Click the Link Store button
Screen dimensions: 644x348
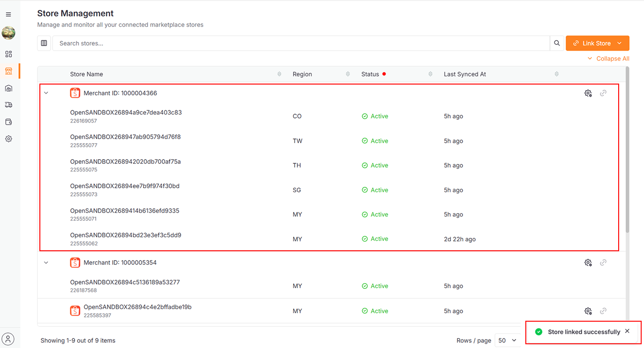coord(597,43)
